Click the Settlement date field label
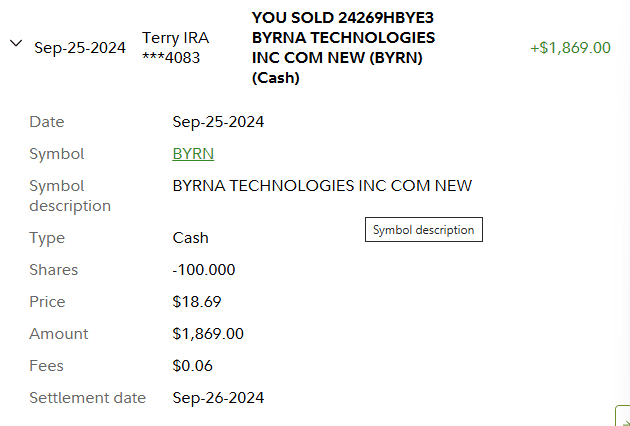The width and height of the screenshot is (630, 426). coord(87,398)
